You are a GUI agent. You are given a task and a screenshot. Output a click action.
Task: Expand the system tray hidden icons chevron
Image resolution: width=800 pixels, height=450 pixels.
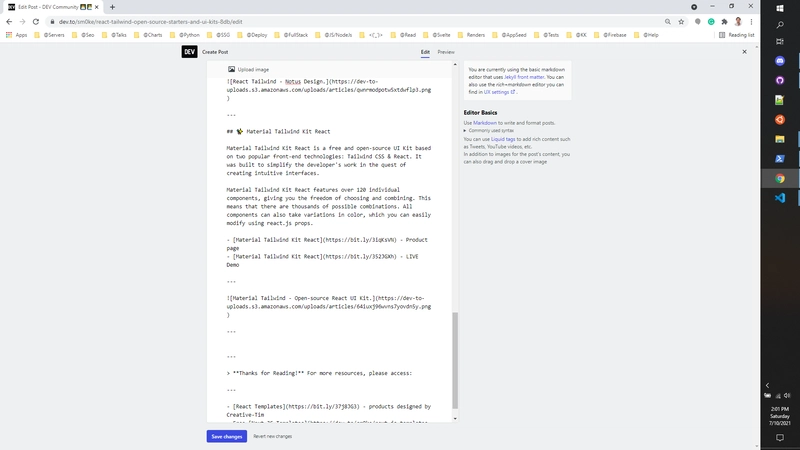(x=767, y=386)
